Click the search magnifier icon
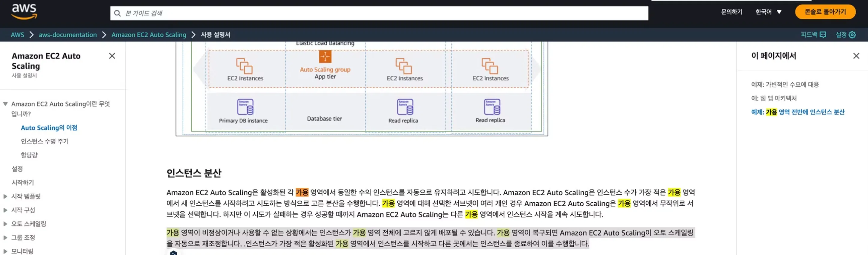Screen dimensions: 868x255 tap(117, 13)
